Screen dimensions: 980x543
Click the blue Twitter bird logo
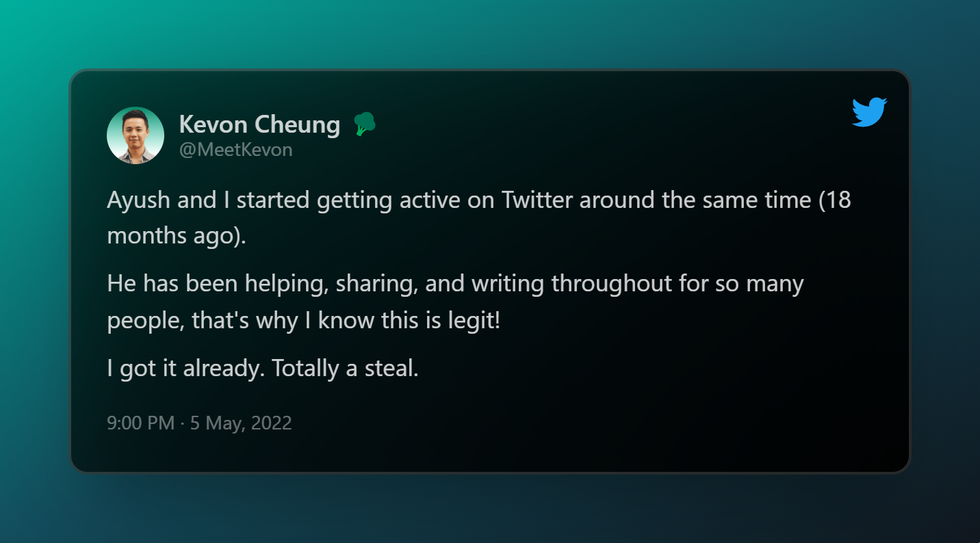click(870, 112)
